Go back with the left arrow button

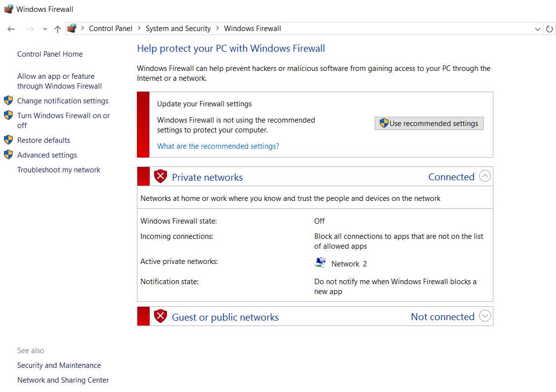click(x=11, y=29)
